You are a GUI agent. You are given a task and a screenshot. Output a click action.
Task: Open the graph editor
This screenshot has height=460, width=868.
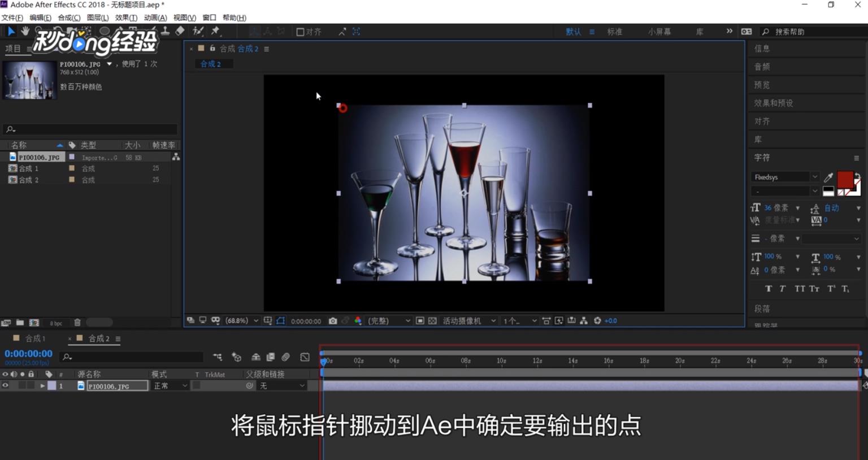(x=305, y=357)
